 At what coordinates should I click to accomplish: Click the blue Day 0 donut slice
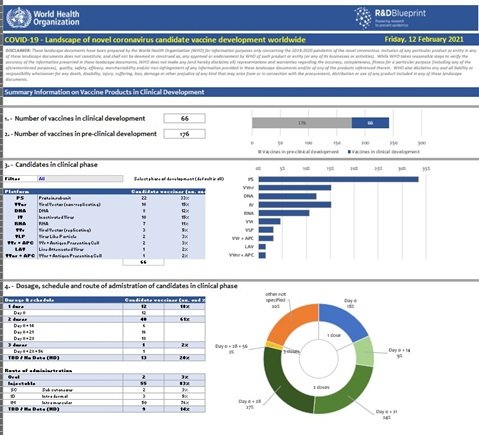click(343, 322)
